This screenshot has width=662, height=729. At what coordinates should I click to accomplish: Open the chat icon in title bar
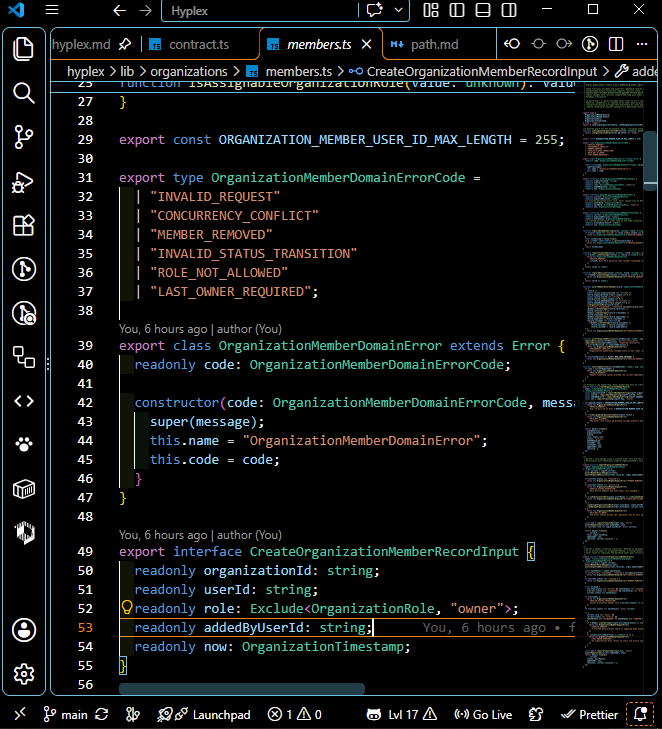375,10
